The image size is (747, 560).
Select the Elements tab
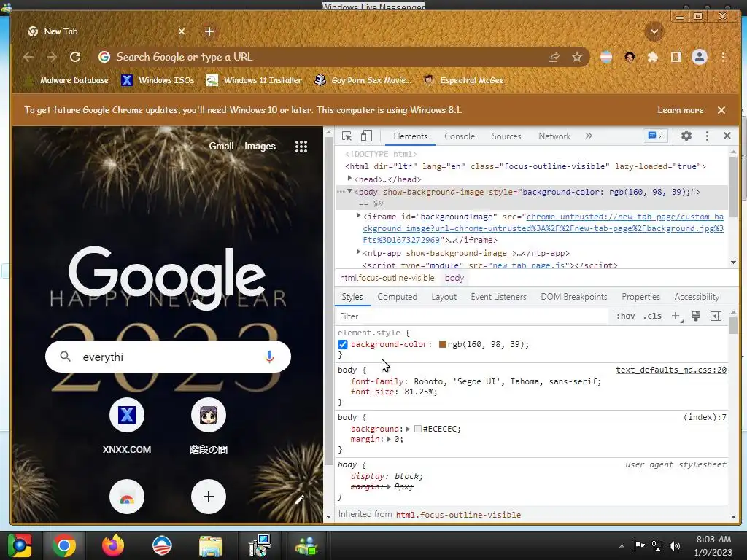click(x=410, y=136)
